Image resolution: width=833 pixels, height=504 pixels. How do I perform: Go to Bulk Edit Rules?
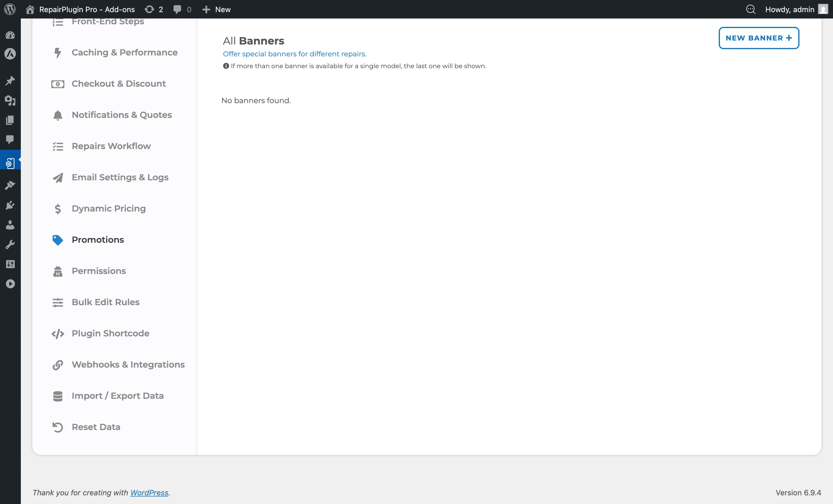[x=106, y=302]
